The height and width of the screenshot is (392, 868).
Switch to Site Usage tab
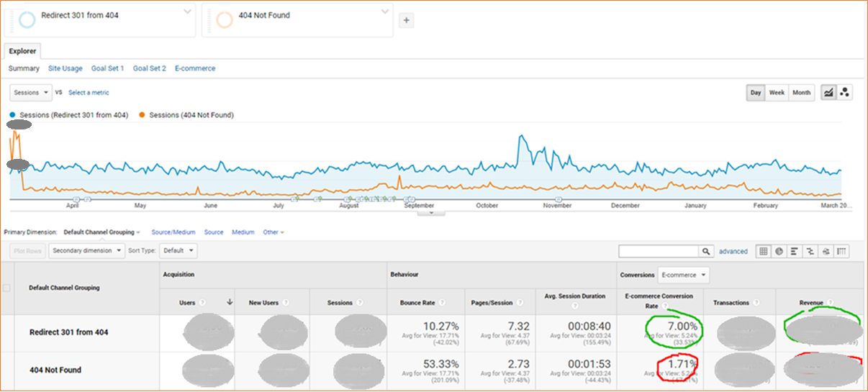[x=65, y=68]
